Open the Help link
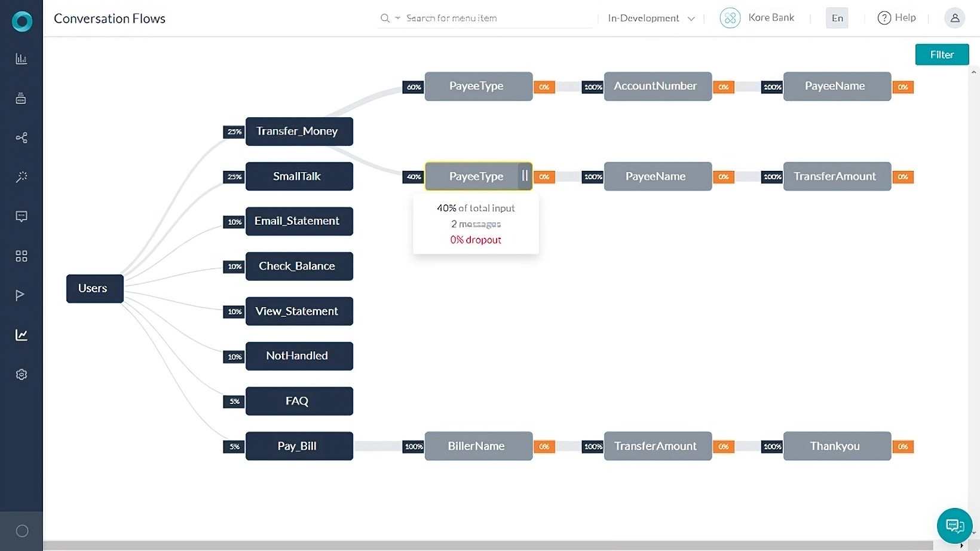Viewport: 980px width, 551px height. point(897,18)
